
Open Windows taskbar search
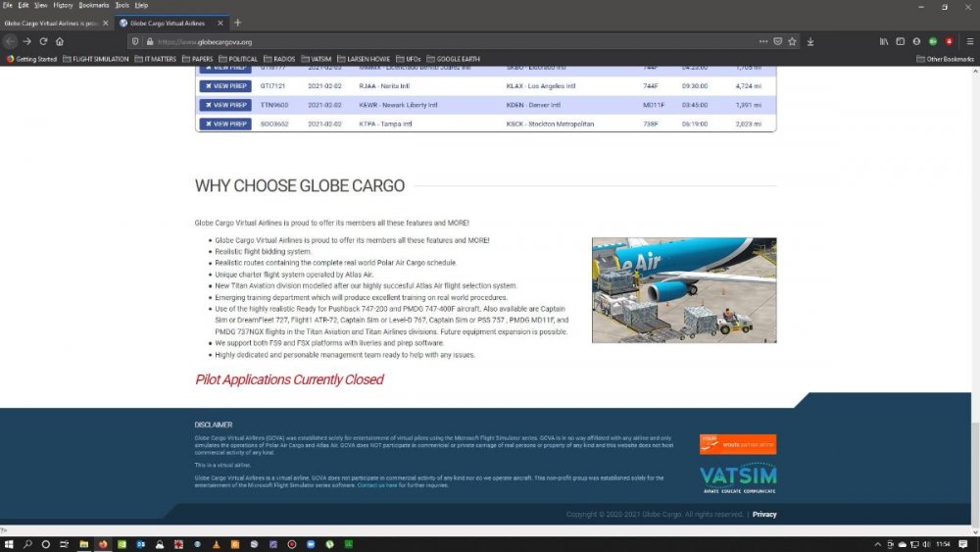tap(27, 544)
